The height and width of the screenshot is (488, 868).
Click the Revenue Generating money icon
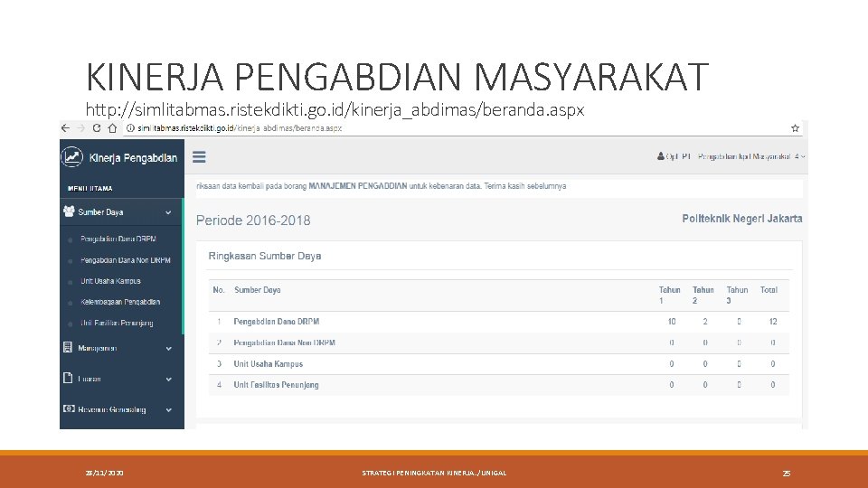pyautogui.click(x=69, y=408)
